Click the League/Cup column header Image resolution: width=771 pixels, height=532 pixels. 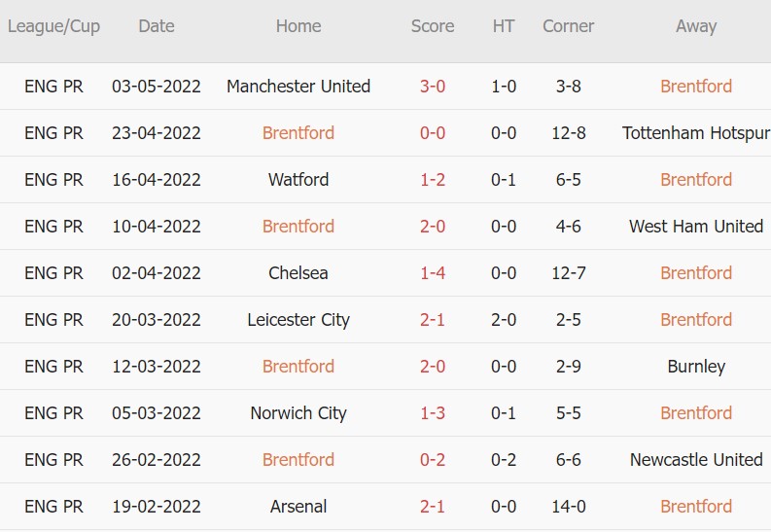tap(53, 27)
